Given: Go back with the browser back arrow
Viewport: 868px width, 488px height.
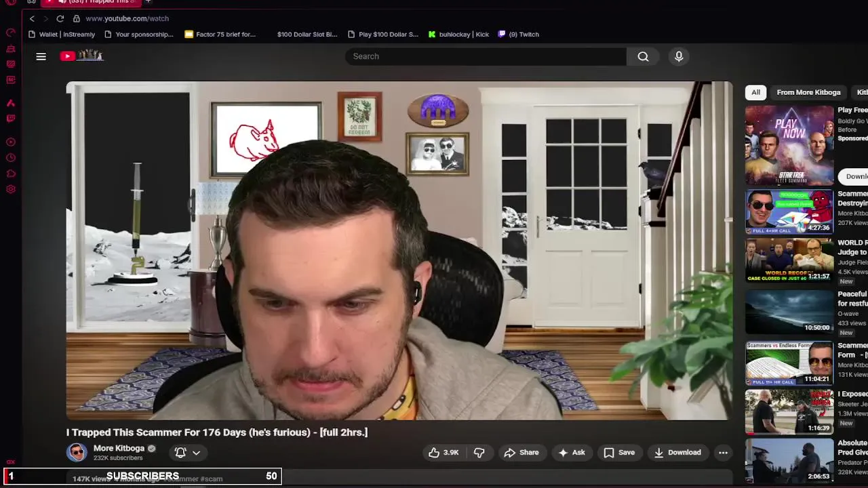Looking at the screenshot, I should [x=32, y=18].
